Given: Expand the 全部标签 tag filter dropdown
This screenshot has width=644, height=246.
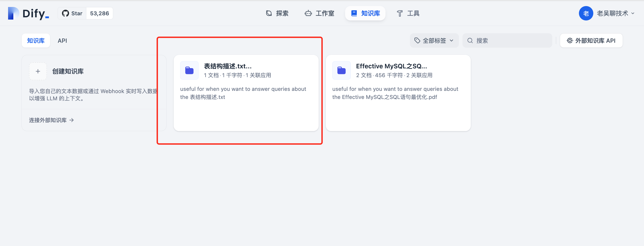Looking at the screenshot, I should click(434, 40).
